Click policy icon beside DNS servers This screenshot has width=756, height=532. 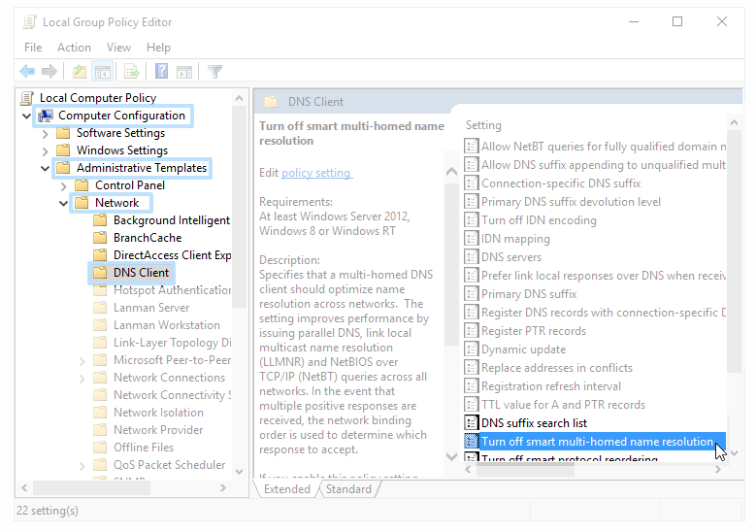[x=471, y=256]
